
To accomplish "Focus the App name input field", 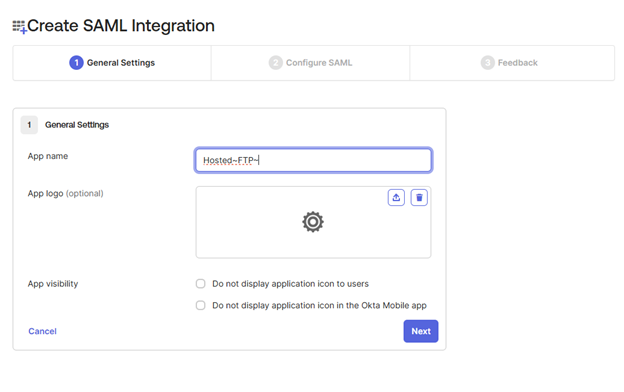I will pyautogui.click(x=313, y=160).
